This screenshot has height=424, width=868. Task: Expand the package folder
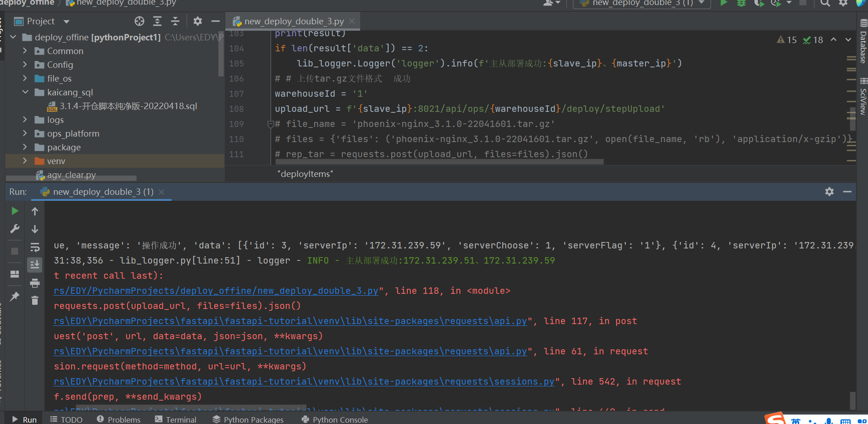coord(25,147)
